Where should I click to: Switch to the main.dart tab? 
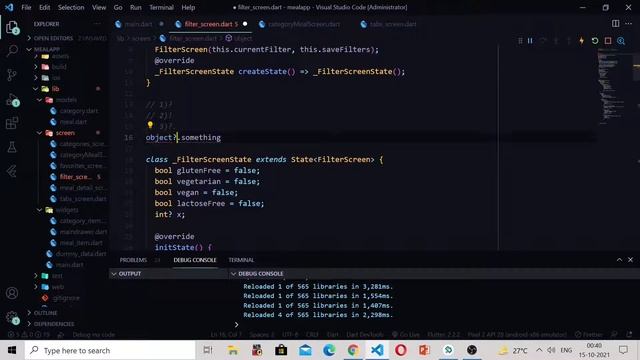[138, 24]
